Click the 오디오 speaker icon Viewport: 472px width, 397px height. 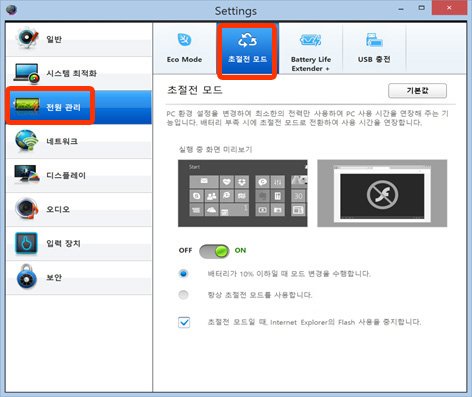(26, 208)
